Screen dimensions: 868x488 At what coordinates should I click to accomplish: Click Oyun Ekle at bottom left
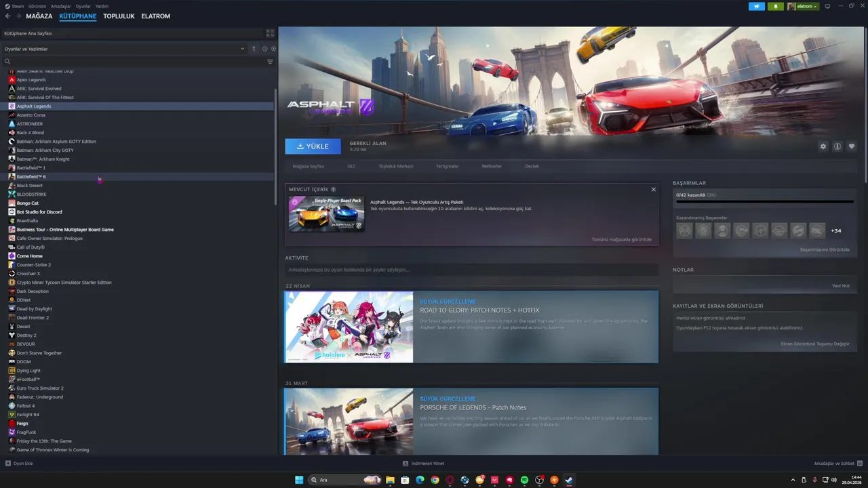[x=19, y=464]
